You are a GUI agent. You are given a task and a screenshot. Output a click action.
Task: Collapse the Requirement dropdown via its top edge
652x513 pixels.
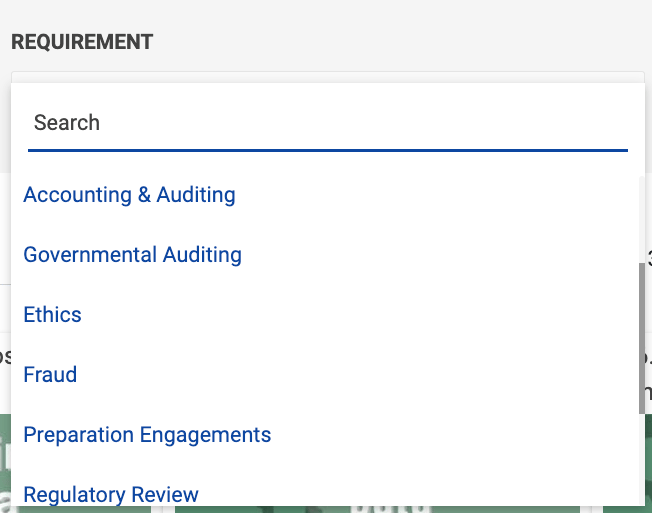(x=327, y=76)
